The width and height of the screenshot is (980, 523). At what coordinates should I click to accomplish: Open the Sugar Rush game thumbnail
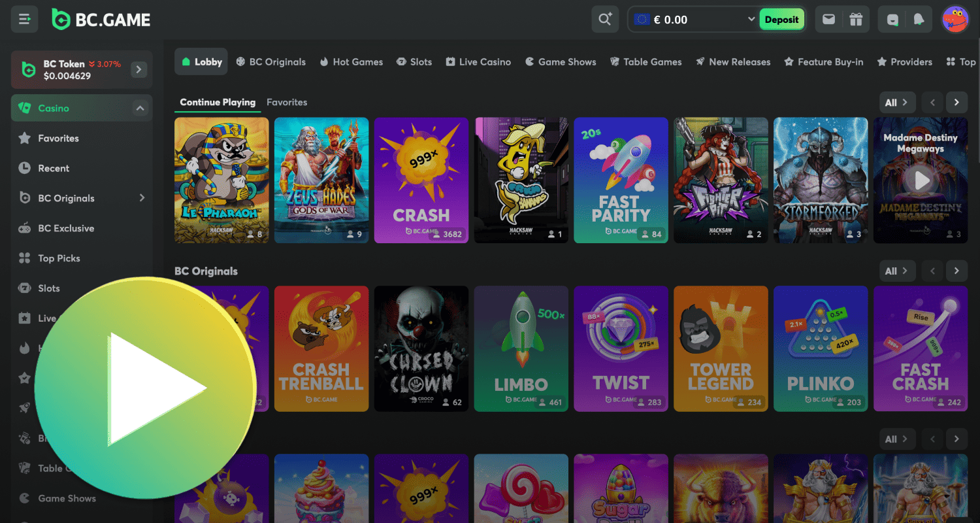[621, 488]
